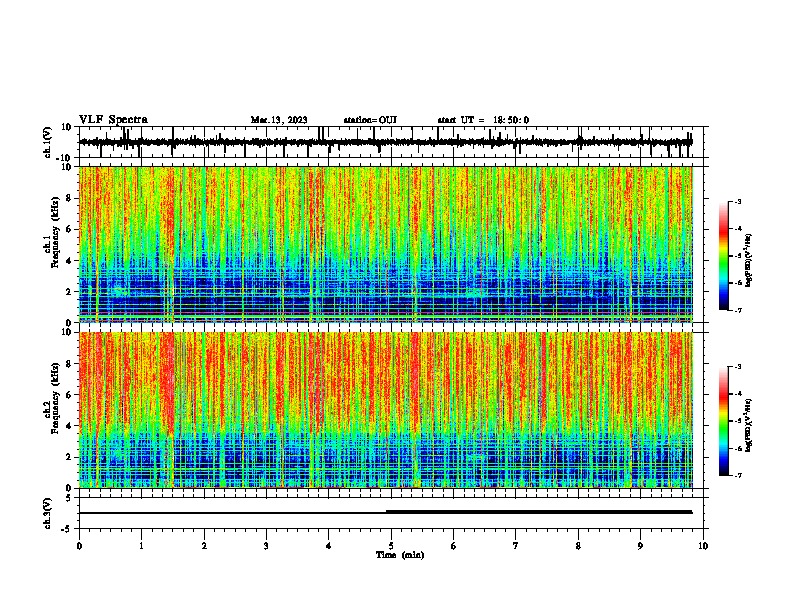Click the ch.2 spectrogram 2 kHz tick label
The image size is (792, 612).
[69, 457]
